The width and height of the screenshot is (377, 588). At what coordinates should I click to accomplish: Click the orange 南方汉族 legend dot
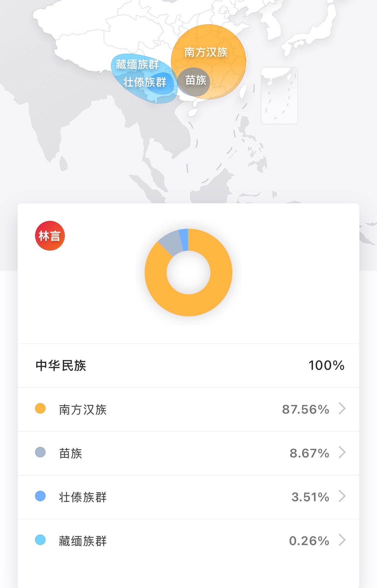click(40, 409)
